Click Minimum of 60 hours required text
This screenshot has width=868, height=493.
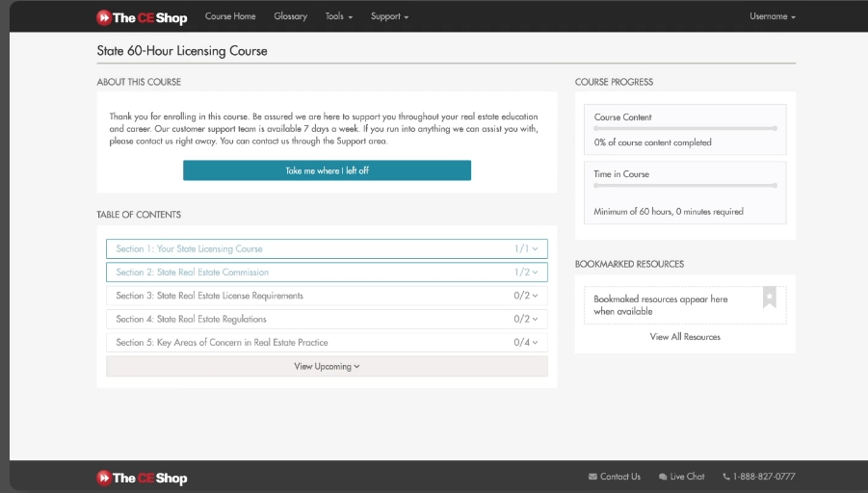[x=669, y=212]
